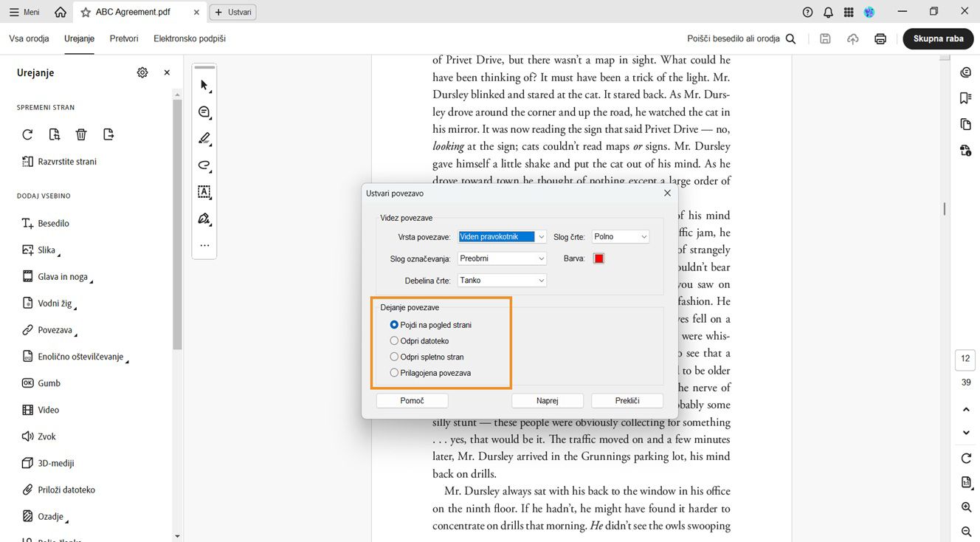This screenshot has width=980, height=542.
Task: Click the page number 12 field
Action: tap(965, 359)
